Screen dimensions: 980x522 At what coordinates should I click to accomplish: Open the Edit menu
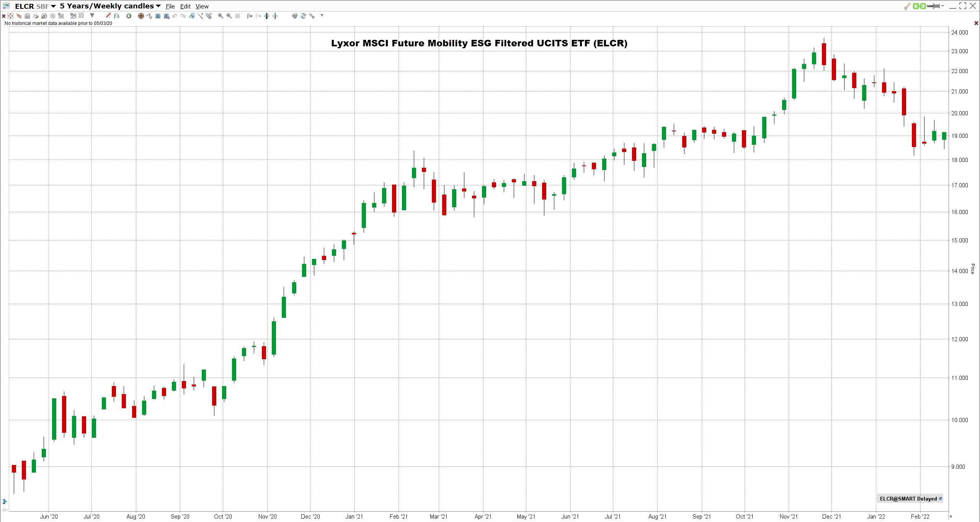(185, 7)
